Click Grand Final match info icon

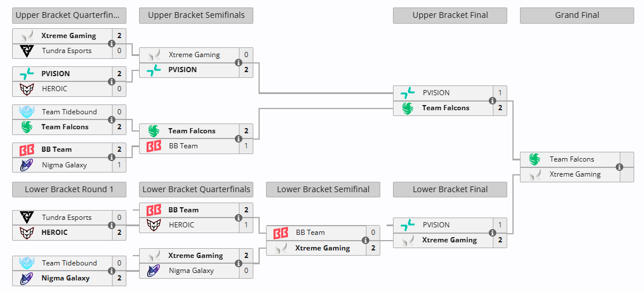tap(619, 167)
